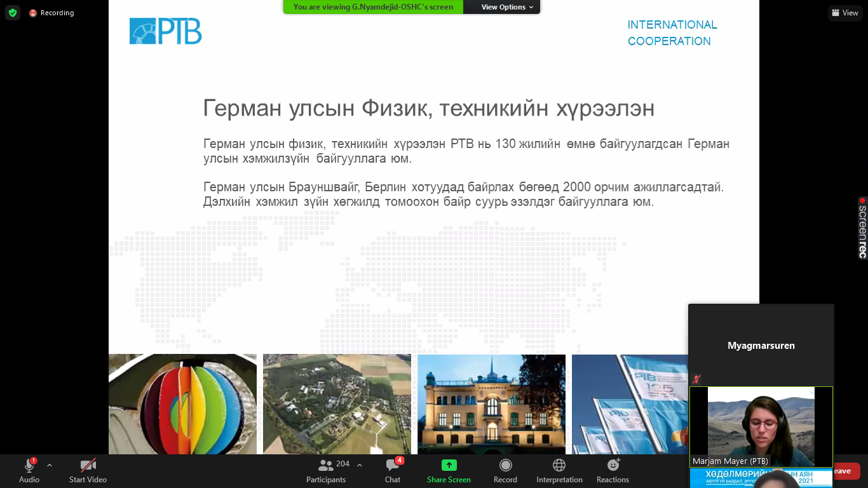Click the red chat unread badge
This screenshot has width=868, height=488.
pos(400,461)
